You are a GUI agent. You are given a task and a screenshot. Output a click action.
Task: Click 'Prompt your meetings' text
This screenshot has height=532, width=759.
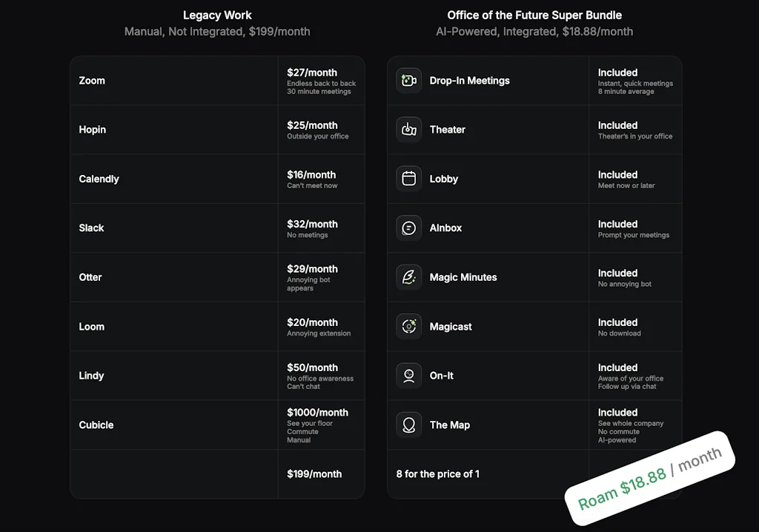(634, 235)
